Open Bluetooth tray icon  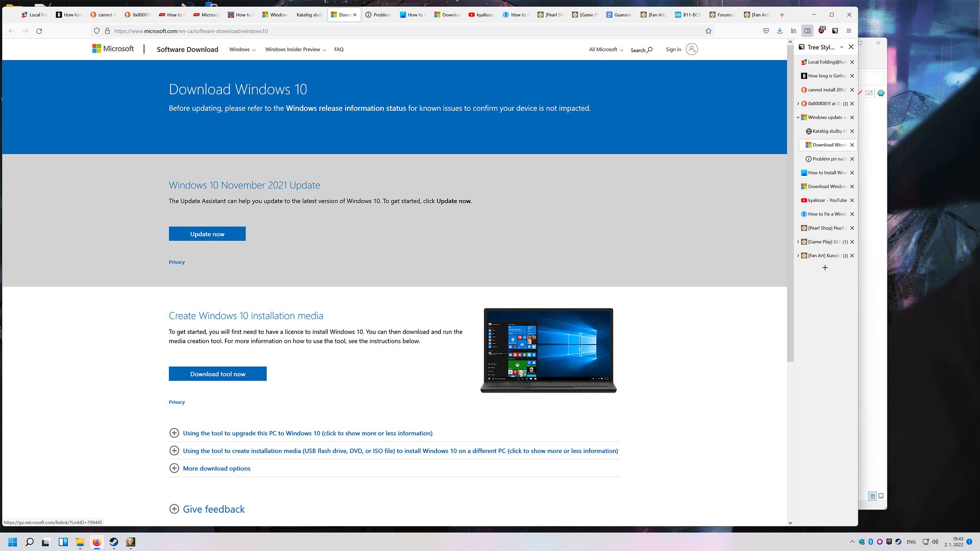click(870, 542)
